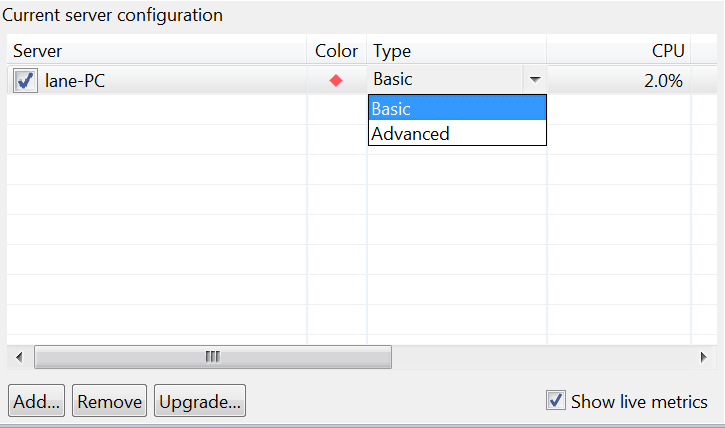Click the right scroll arrow of horizontal scrollbar
Image resolution: width=725 pixels, height=428 pixels.
point(703,357)
